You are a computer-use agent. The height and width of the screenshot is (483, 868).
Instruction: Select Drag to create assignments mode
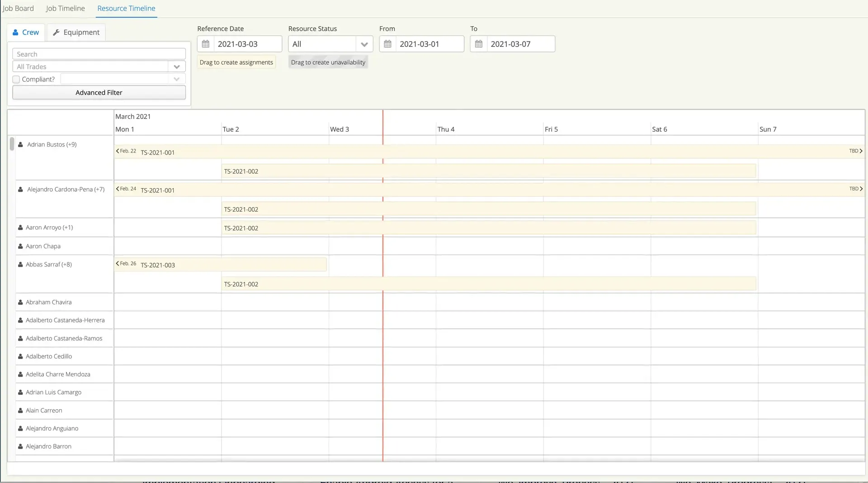[236, 62]
